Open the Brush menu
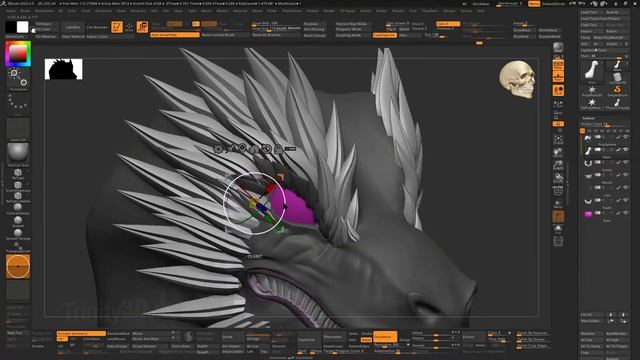Image resolution: width=640 pixels, height=360 pixels. tap(25, 11)
